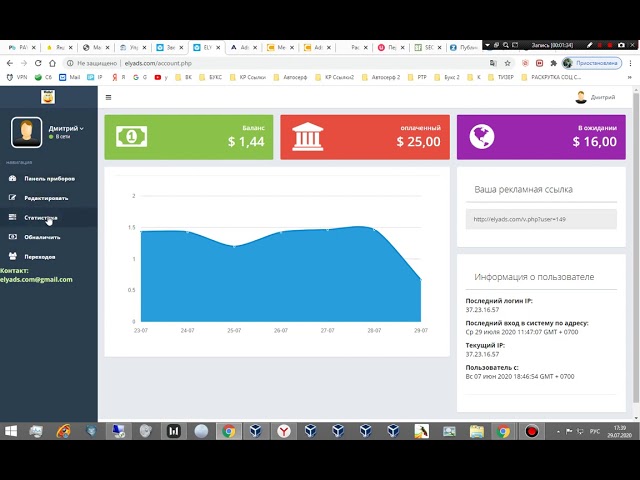This screenshot has width=640, height=480.
Task: Click the green Баланс $ 1,44 card
Action: tap(189, 137)
